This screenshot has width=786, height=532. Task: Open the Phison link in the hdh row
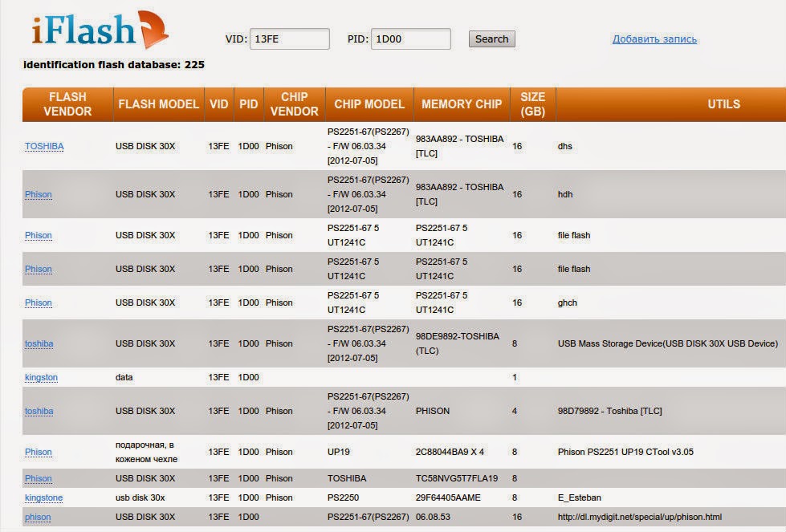[x=38, y=194]
